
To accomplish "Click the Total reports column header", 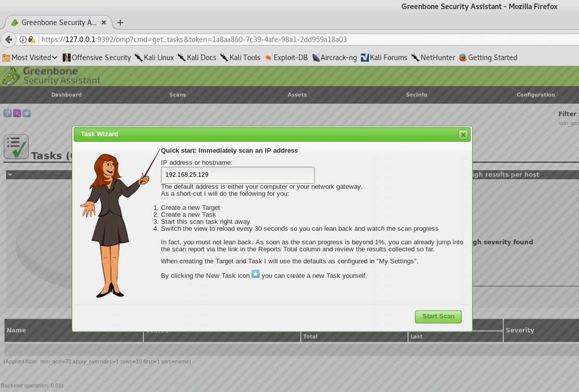I will tap(310, 337).
